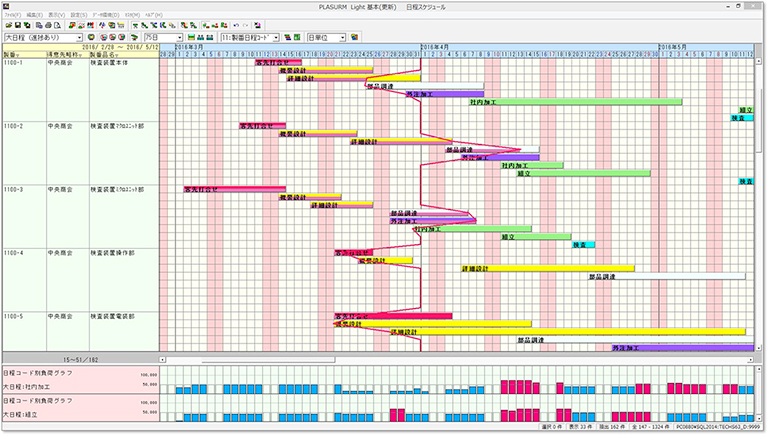The width and height of the screenshot is (768, 435).
Task: Open the 製番日程コード dropdown
Action: [274, 38]
